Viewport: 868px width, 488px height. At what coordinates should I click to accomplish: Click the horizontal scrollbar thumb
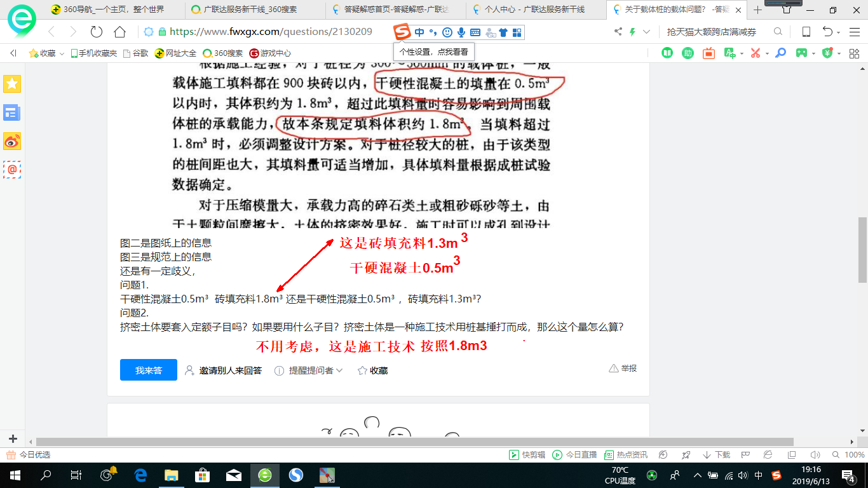click(x=414, y=442)
